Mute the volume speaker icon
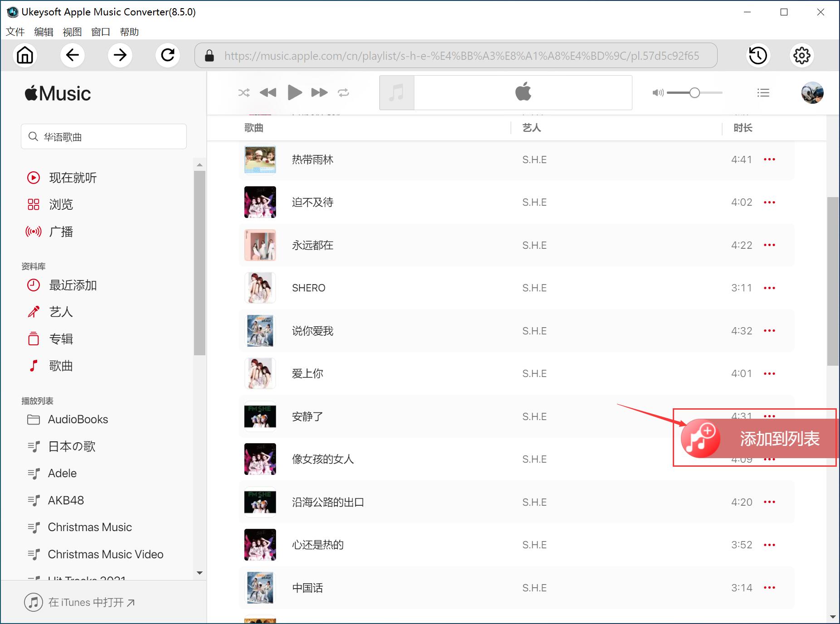The height and width of the screenshot is (624, 840). pyautogui.click(x=658, y=92)
